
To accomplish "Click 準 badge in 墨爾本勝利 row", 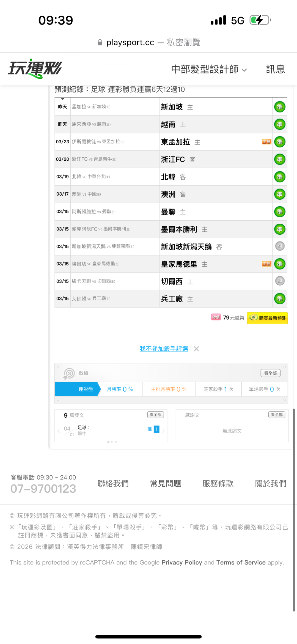I will point(280,229).
